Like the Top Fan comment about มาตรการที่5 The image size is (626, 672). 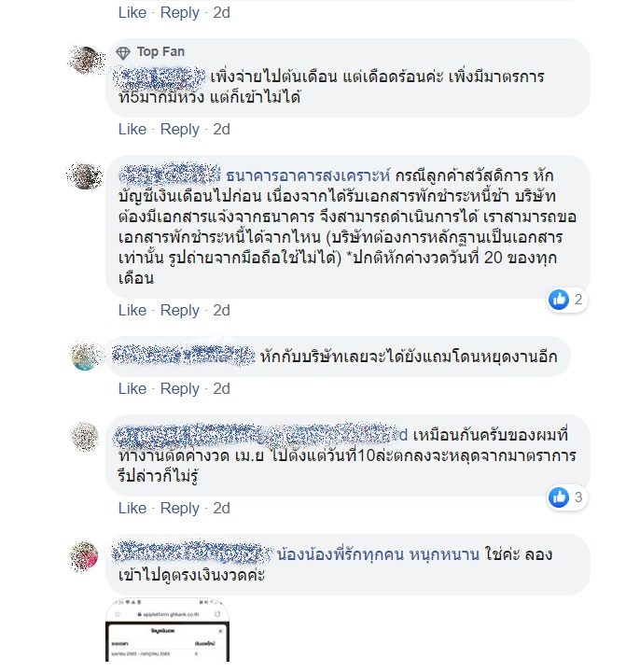click(132, 129)
